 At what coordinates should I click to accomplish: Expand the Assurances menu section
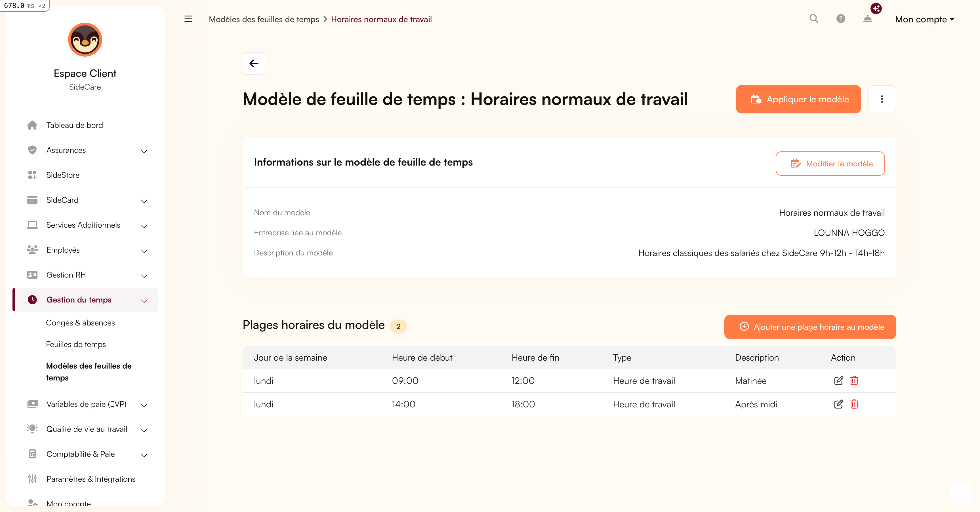click(144, 151)
